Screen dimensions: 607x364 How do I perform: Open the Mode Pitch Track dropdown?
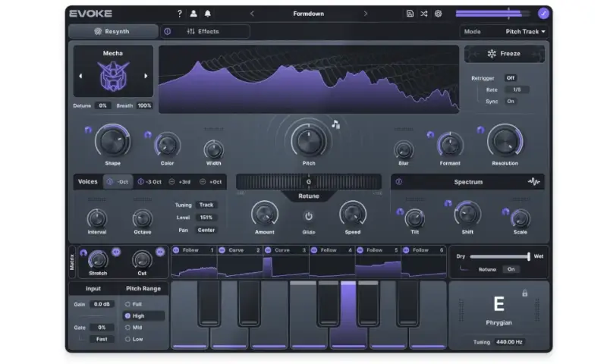pyautogui.click(x=505, y=32)
